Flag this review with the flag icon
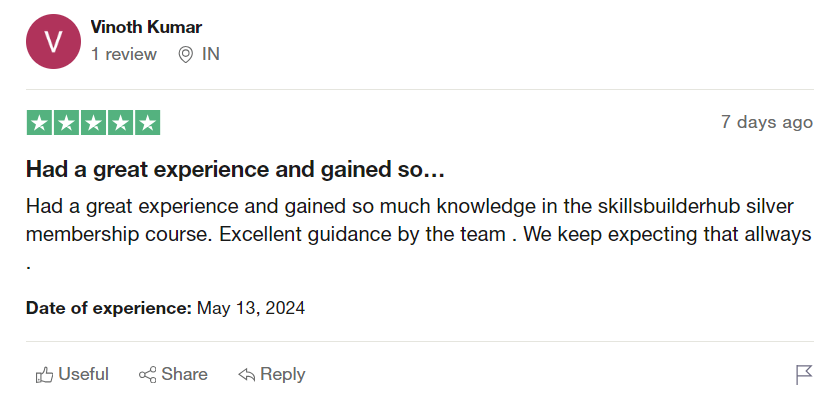This screenshot has width=822, height=402. 804,375
